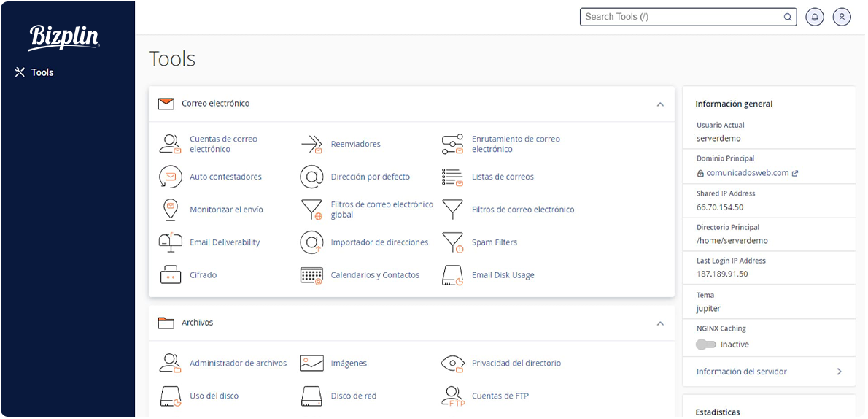Expand Información del servidor chevron
This screenshot has width=868, height=419.
(x=840, y=372)
